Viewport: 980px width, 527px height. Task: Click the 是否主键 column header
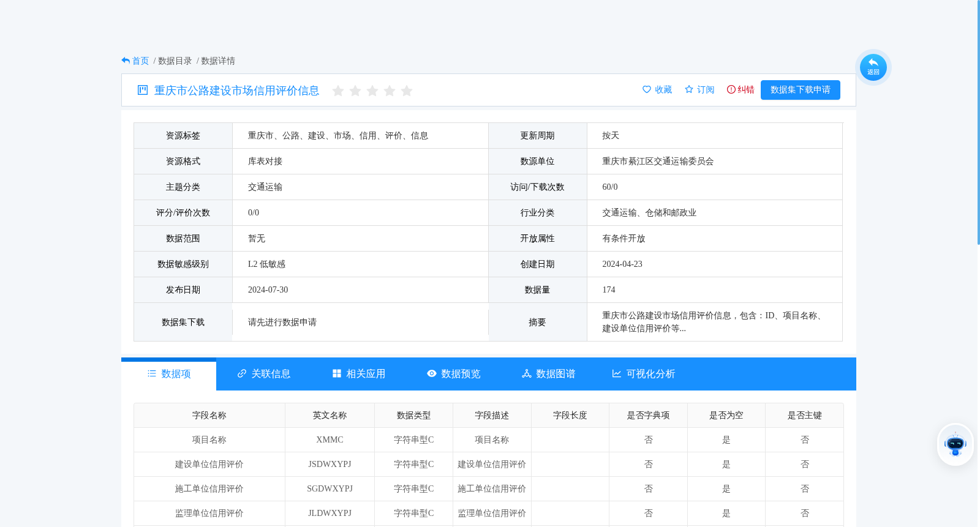805,416
